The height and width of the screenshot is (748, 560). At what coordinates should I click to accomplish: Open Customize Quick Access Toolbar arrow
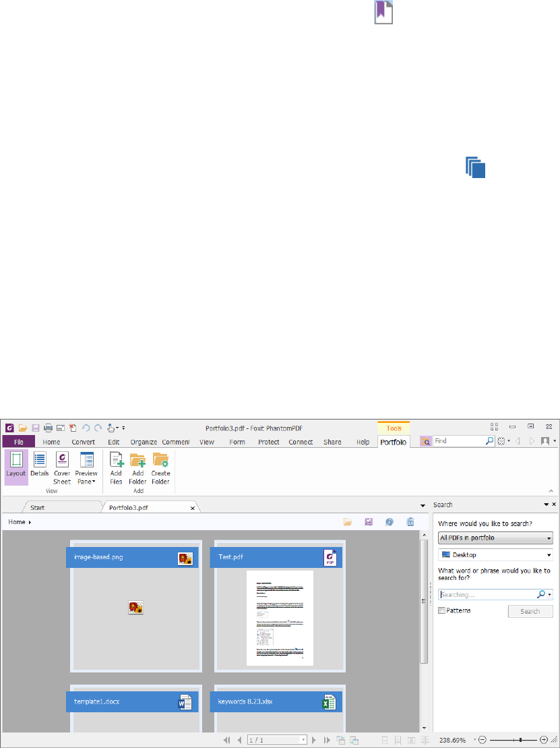click(123, 428)
